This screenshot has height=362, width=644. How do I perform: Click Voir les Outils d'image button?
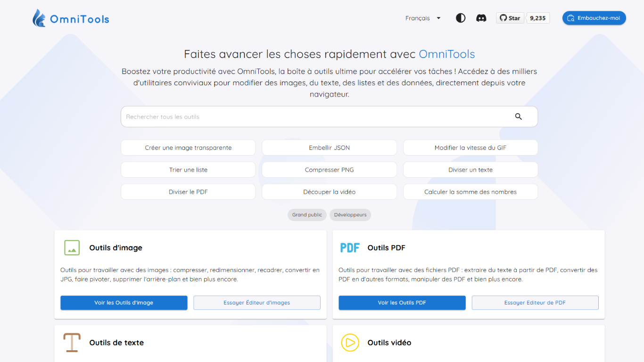(x=124, y=303)
